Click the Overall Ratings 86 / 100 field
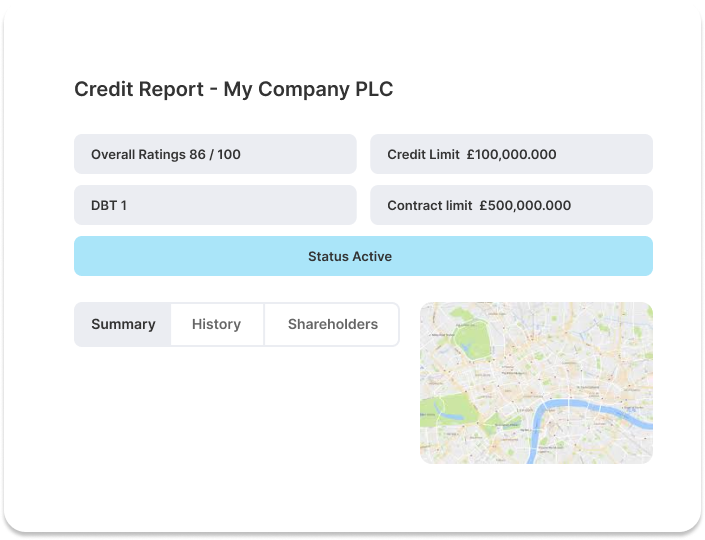Screen dimensions: 705x540 tap(215, 155)
